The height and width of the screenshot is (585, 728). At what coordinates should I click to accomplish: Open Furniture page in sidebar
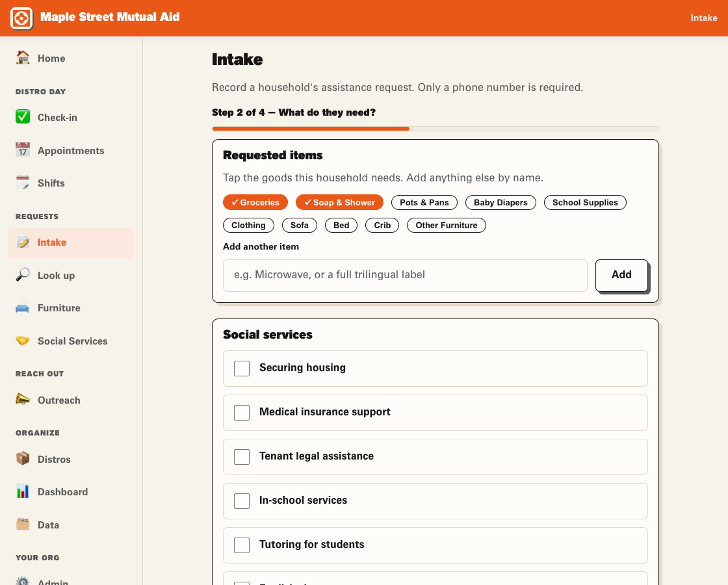click(71, 308)
